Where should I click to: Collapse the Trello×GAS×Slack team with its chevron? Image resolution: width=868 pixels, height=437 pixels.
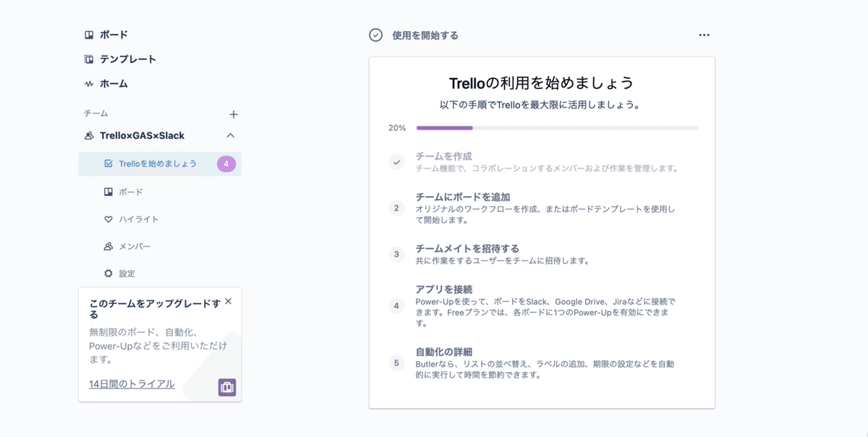click(231, 135)
